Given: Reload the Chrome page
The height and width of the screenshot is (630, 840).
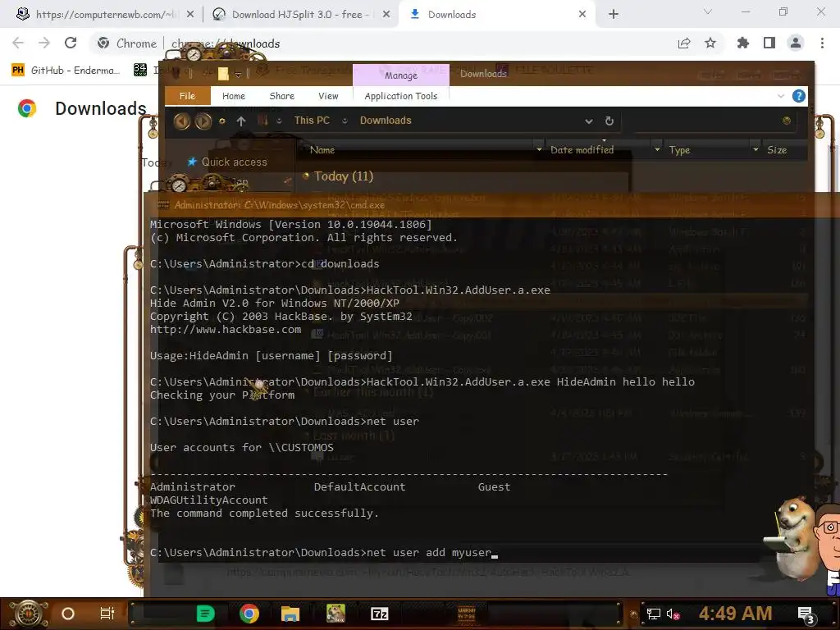Looking at the screenshot, I should click(x=71, y=43).
